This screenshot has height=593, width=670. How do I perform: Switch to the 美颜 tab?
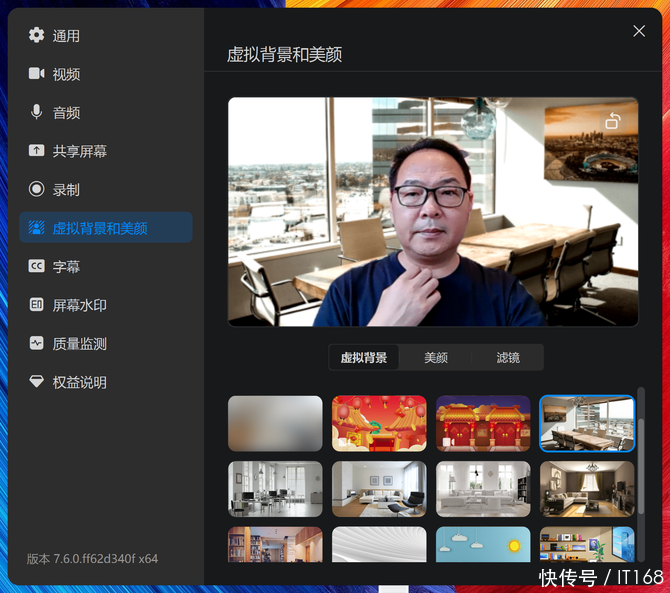click(435, 358)
